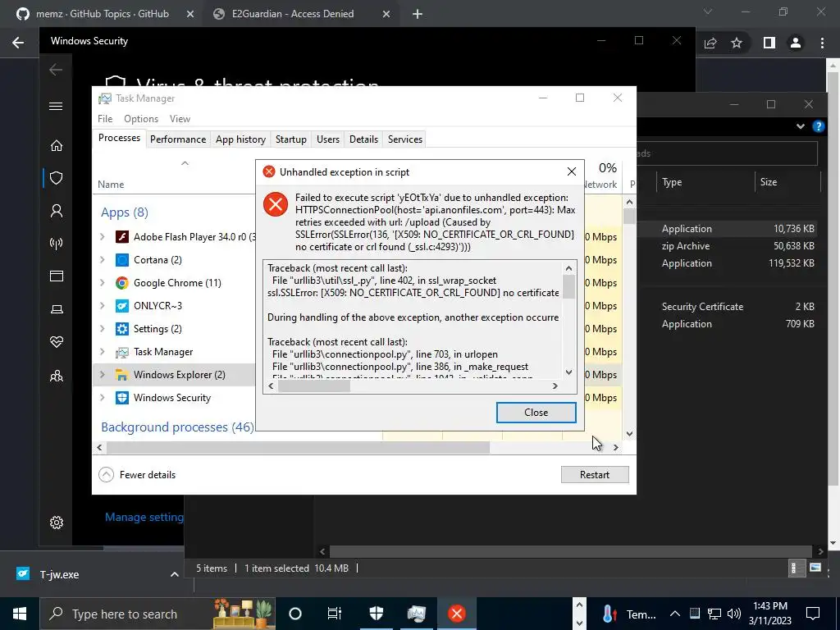Open Firewall & network protection sidebar icon
Screen dimensions: 840x630
point(57,244)
